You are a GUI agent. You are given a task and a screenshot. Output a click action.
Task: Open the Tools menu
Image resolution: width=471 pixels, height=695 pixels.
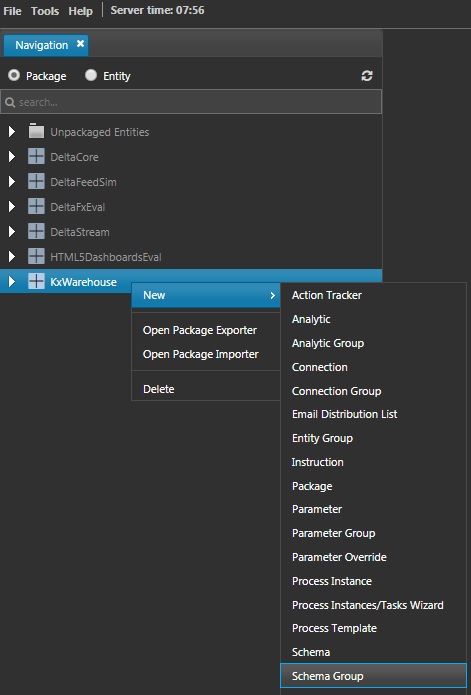coord(45,11)
